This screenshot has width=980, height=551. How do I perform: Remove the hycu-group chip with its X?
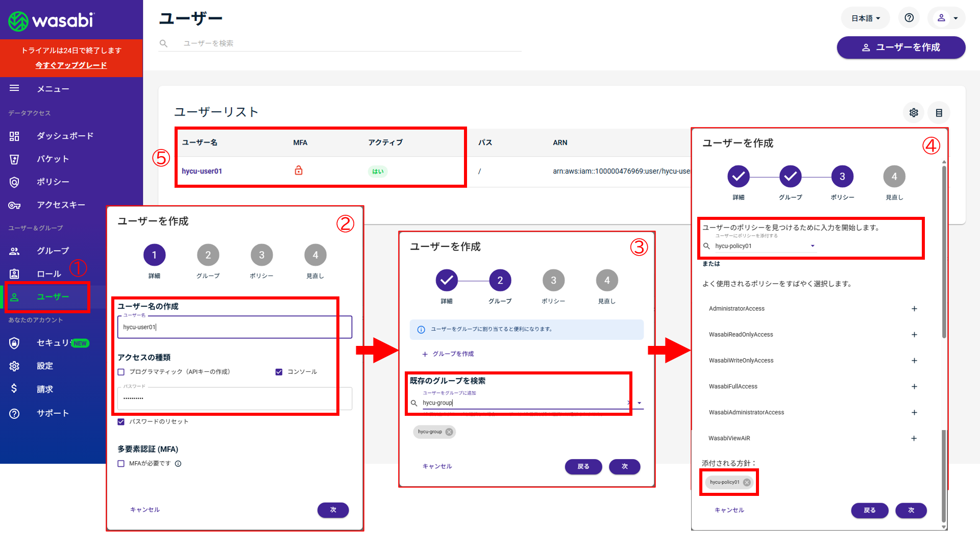449,432
